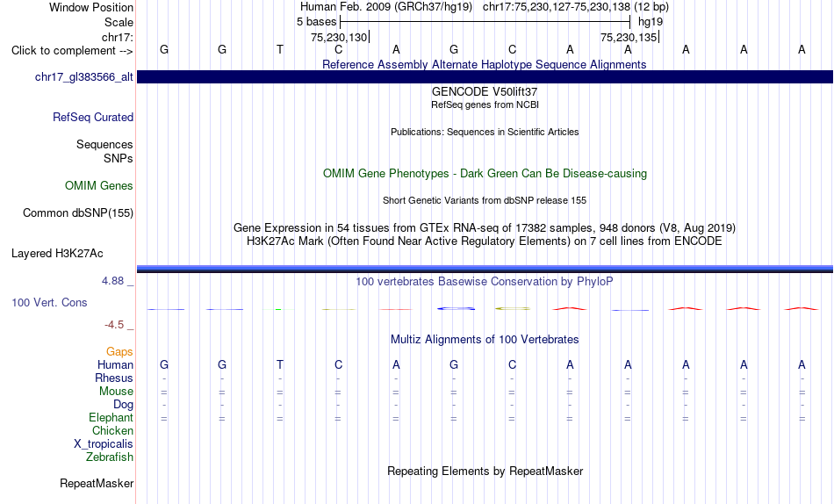Image resolution: width=834 pixels, height=504 pixels.
Task: Click the Layered H3K27Ac track label
Action: pos(57,254)
